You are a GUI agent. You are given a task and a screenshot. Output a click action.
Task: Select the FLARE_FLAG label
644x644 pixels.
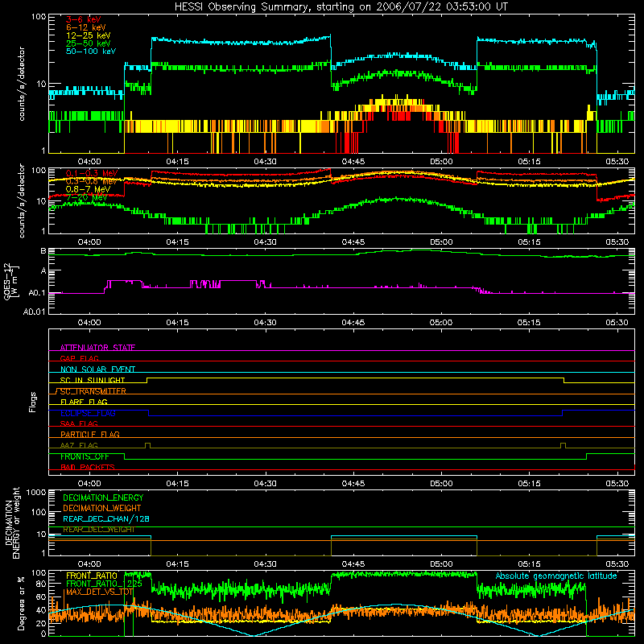(x=84, y=402)
